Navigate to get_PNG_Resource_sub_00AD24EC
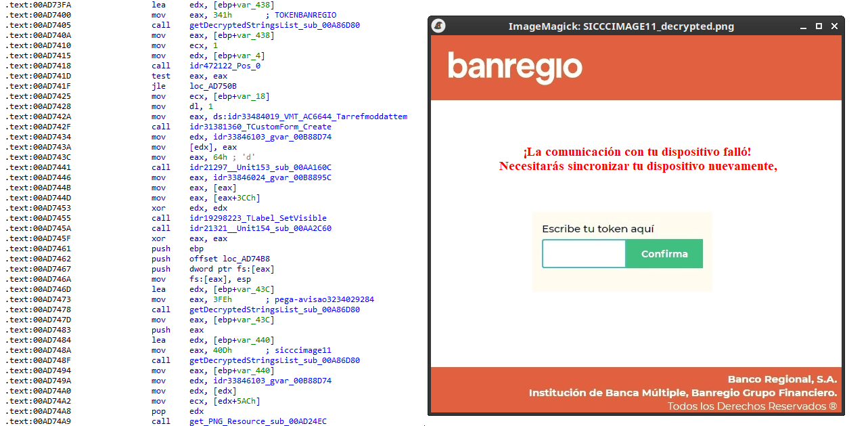 [256, 421]
